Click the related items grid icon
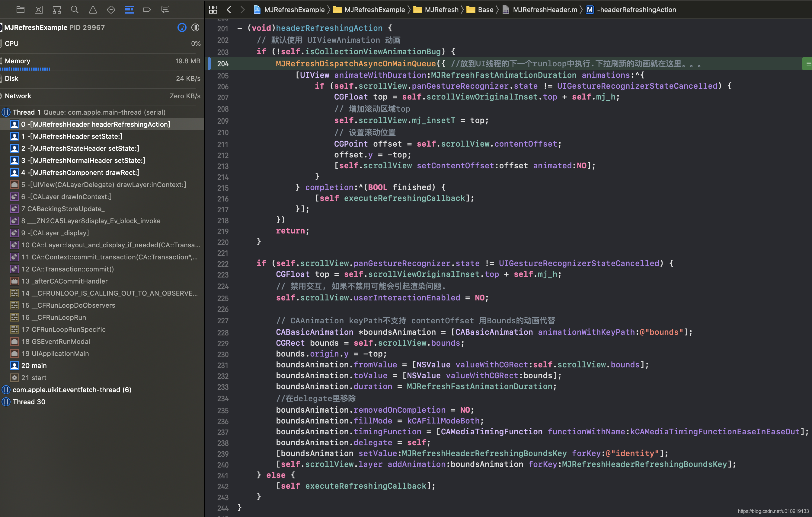812x517 pixels. [x=213, y=9]
